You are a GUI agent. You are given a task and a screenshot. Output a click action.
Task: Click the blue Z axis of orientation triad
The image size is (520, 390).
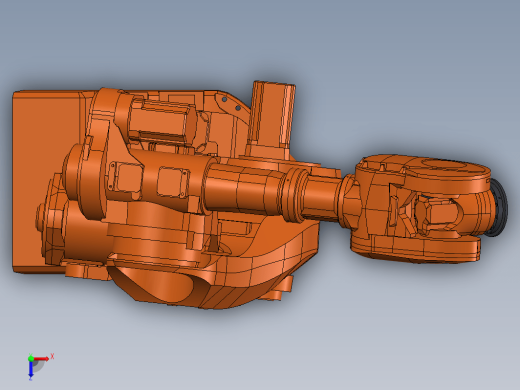[31, 369]
